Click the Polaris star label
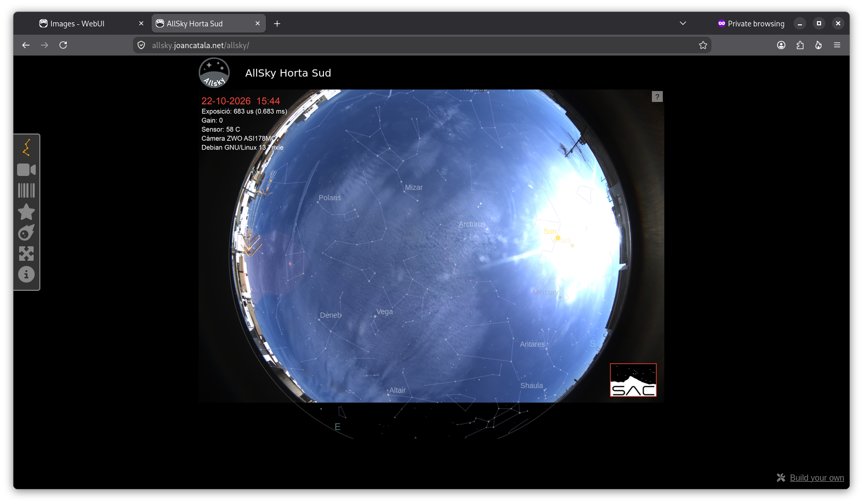The width and height of the screenshot is (863, 504). pyautogui.click(x=330, y=198)
